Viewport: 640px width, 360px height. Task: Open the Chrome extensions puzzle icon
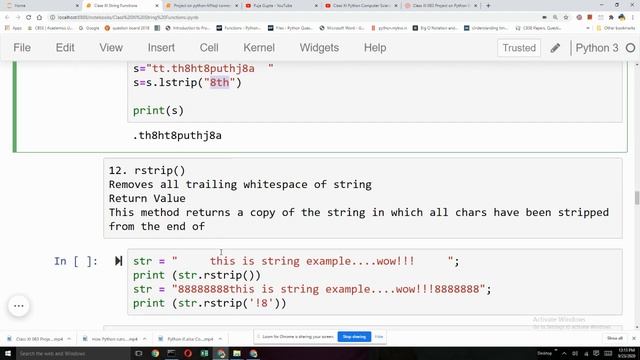[611, 18]
